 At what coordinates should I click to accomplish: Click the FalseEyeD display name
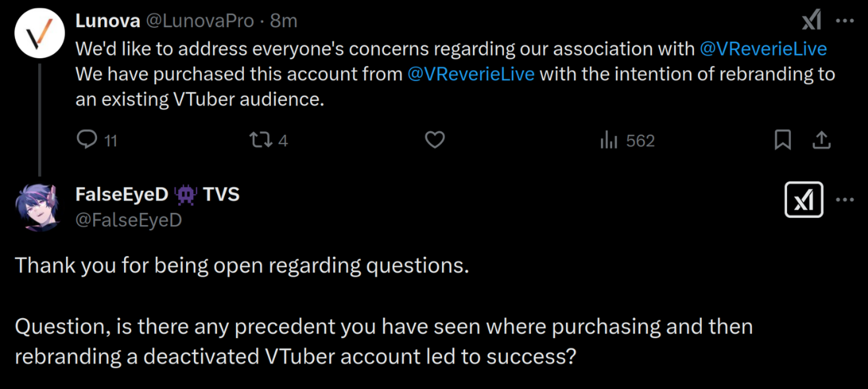pos(121,194)
